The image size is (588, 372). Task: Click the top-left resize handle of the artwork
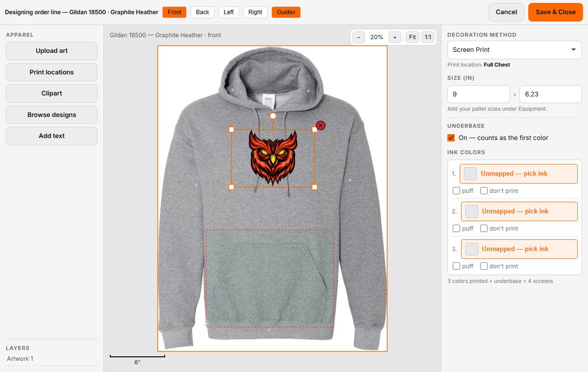(231, 130)
